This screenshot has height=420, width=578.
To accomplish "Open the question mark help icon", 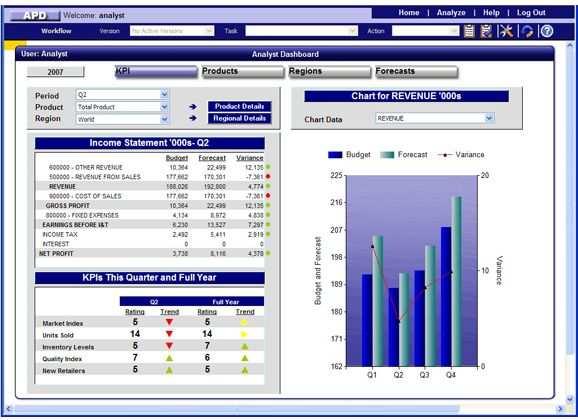I will click(x=547, y=31).
